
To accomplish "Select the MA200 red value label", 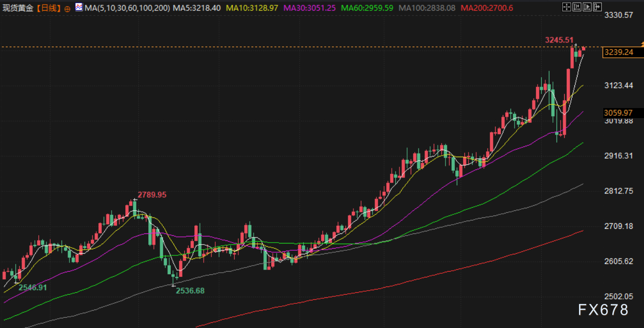I will coord(487,8).
